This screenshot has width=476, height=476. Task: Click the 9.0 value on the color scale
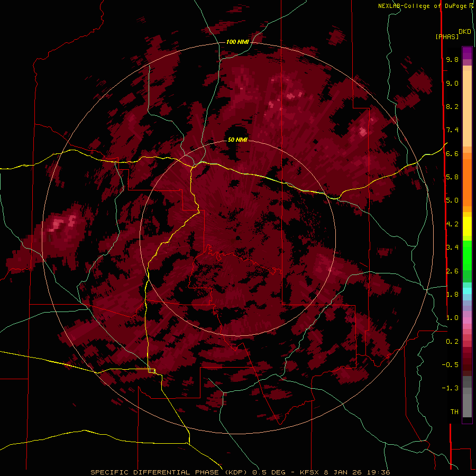click(452, 84)
